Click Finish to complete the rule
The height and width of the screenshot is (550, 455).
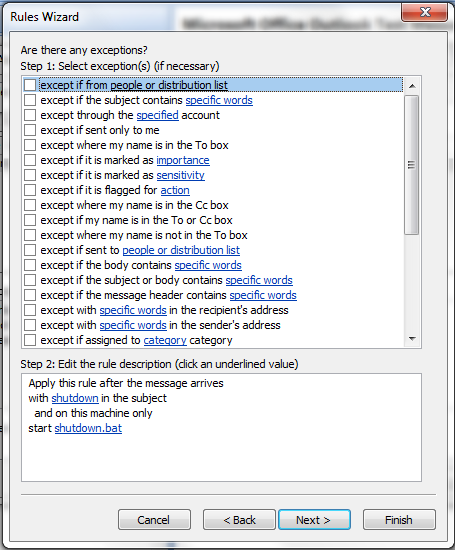pos(399,519)
